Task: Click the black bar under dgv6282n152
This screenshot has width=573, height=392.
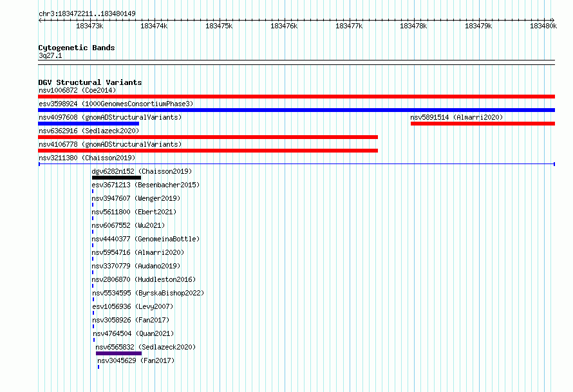Action: pos(116,178)
